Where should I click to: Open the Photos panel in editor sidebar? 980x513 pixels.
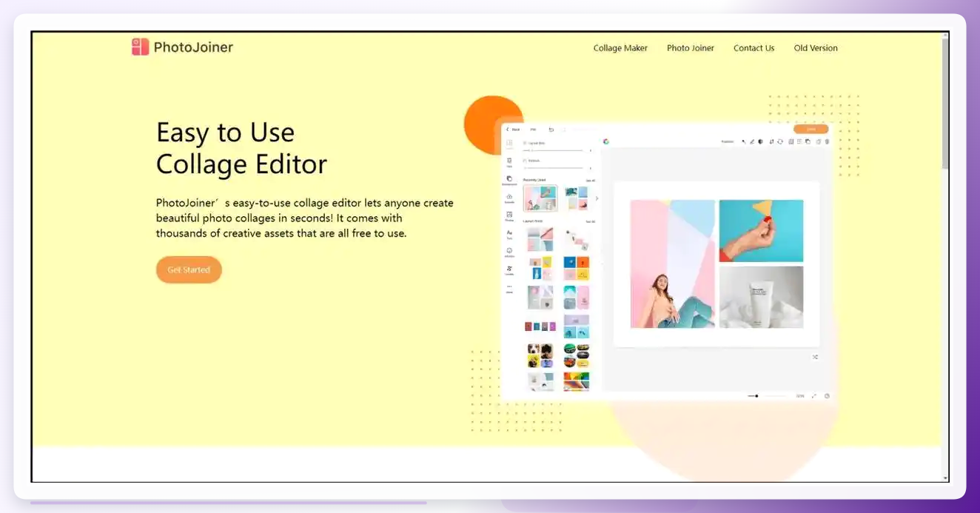509,216
